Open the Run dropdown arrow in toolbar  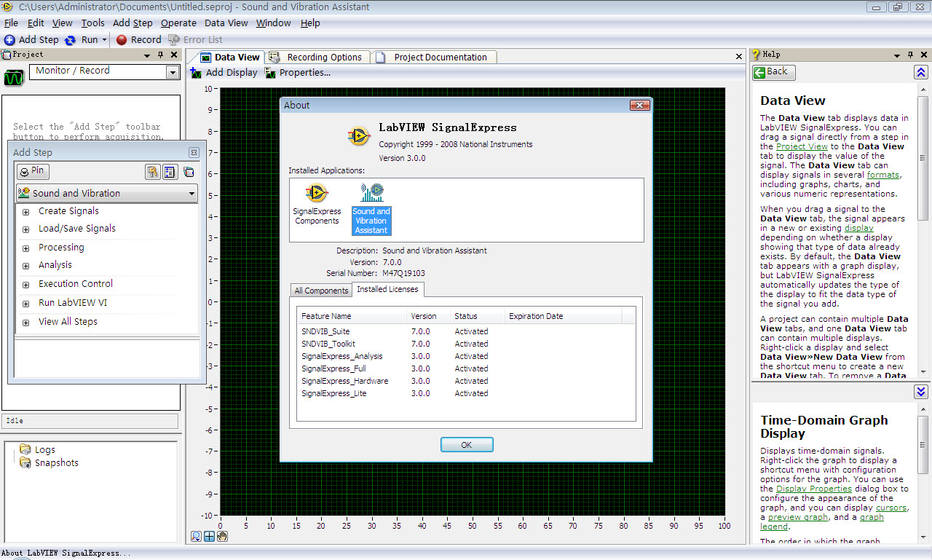coord(104,40)
